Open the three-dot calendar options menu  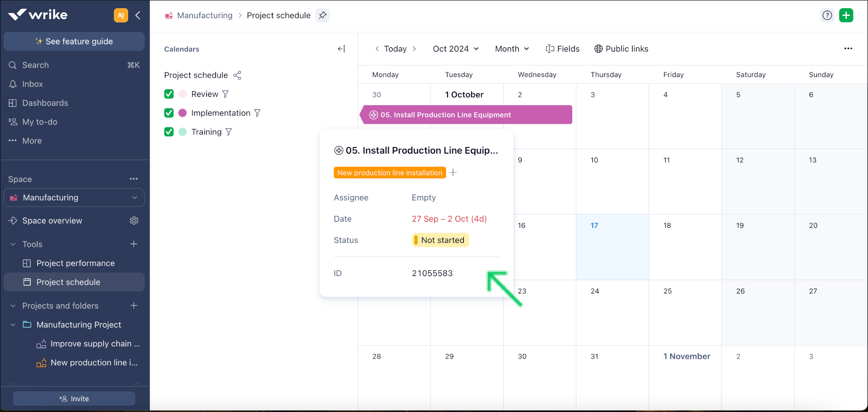coord(848,49)
